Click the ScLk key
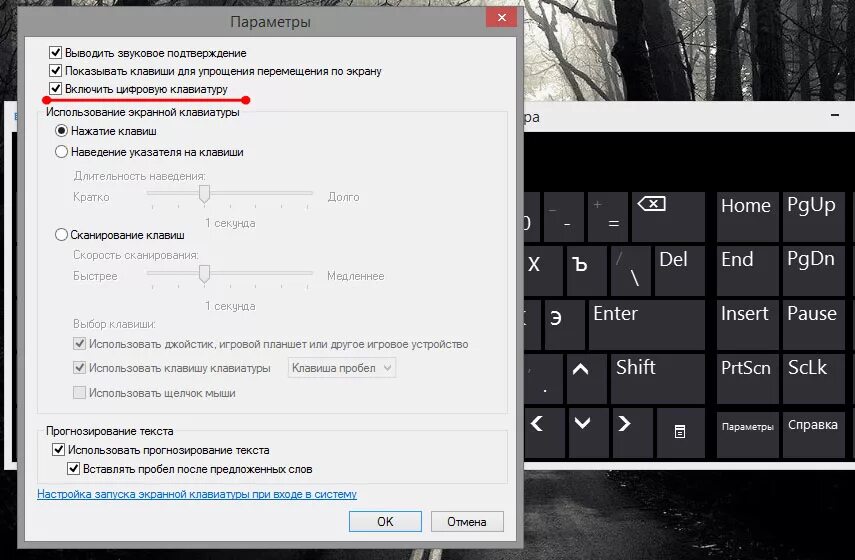Screen dimensions: 855x560 813,380
